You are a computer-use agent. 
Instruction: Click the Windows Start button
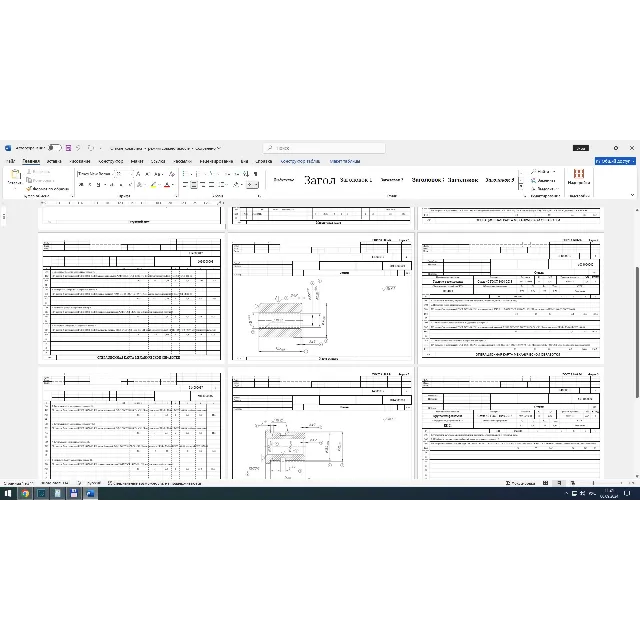(8, 493)
